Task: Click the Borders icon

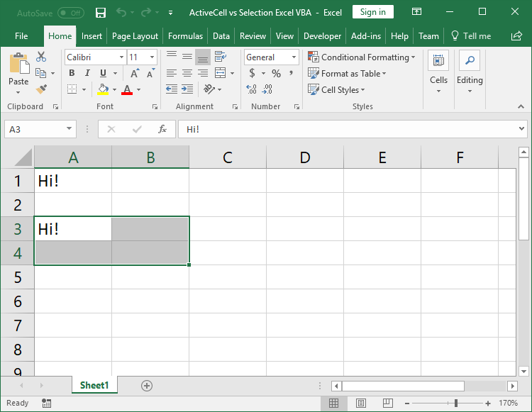Action: click(72, 89)
